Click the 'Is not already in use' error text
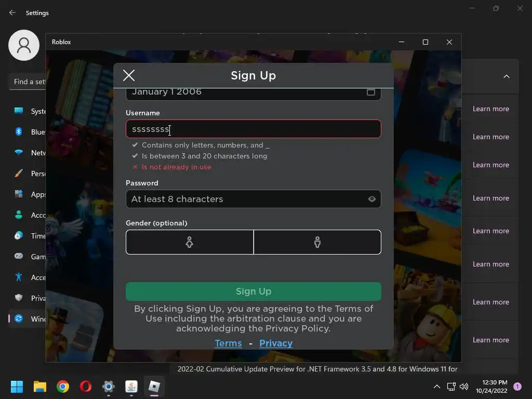The image size is (532, 399). click(177, 167)
